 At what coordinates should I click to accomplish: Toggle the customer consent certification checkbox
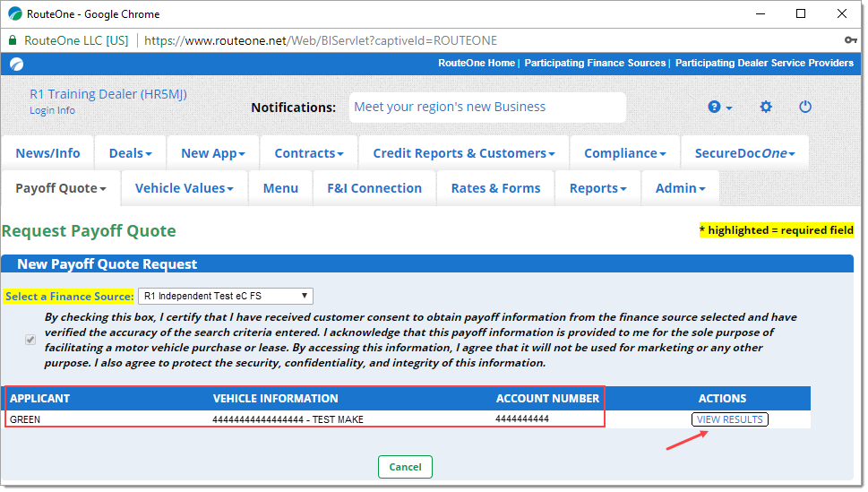coord(30,340)
